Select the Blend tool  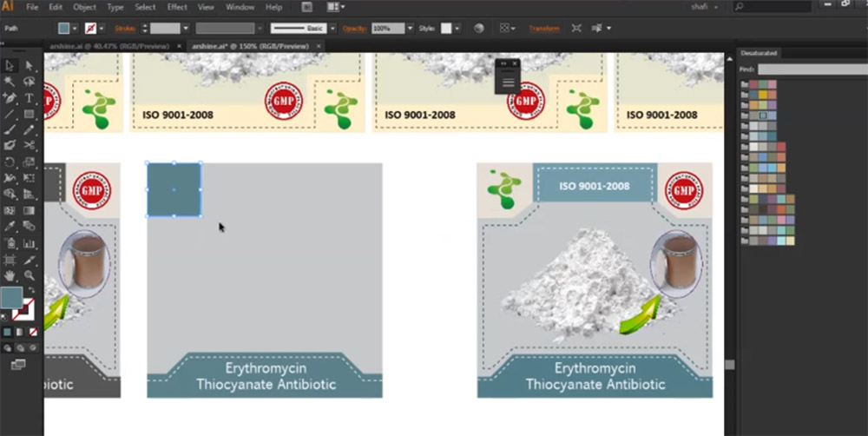pyautogui.click(x=29, y=227)
